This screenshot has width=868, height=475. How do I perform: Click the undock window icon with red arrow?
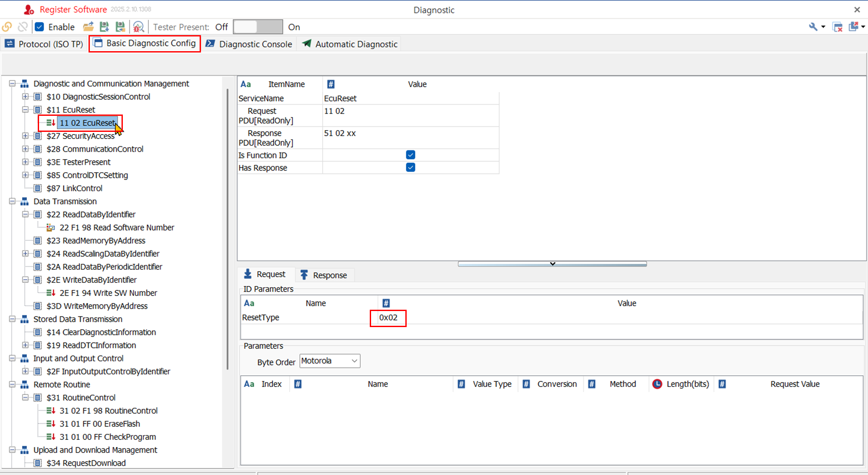854,27
